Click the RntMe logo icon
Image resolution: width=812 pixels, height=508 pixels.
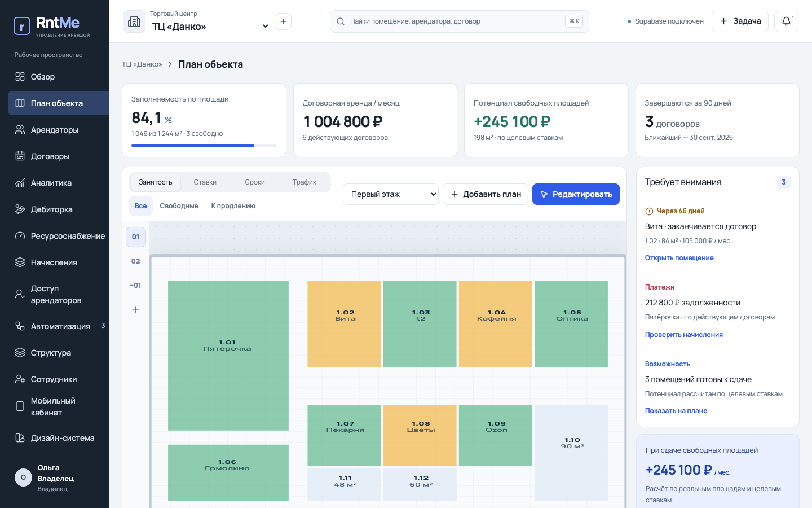pyautogui.click(x=22, y=26)
